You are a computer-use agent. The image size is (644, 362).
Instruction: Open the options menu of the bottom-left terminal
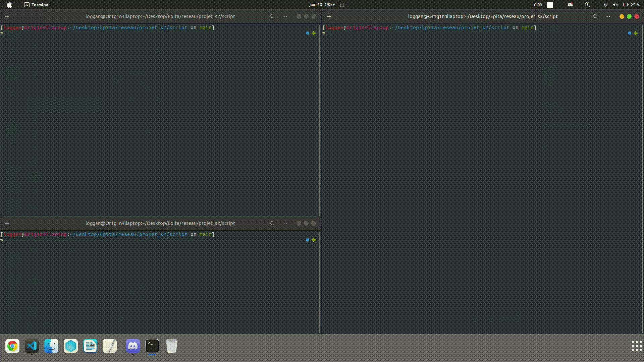pos(285,223)
